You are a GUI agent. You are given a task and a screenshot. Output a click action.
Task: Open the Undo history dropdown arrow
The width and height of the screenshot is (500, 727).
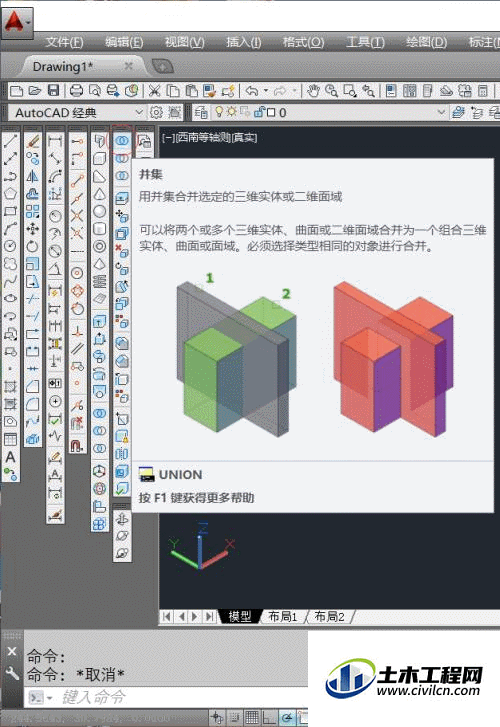coord(265,90)
